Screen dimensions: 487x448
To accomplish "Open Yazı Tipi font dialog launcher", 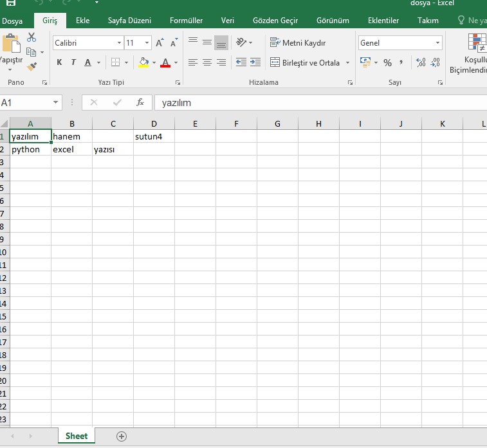I will (178, 82).
